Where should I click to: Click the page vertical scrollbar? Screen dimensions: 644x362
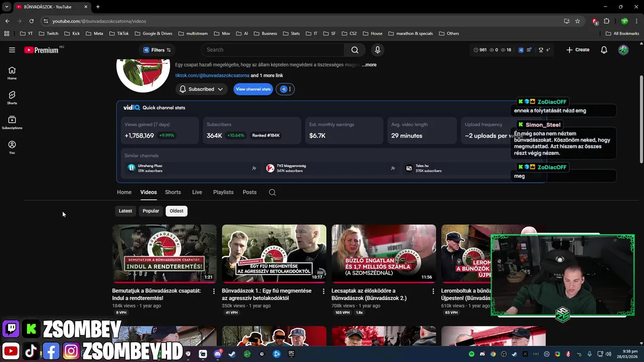[x=641, y=119]
